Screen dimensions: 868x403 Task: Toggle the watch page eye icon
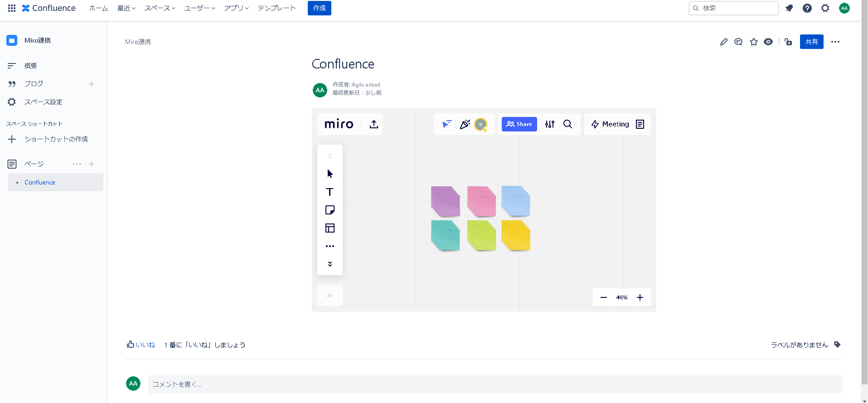pyautogui.click(x=768, y=42)
